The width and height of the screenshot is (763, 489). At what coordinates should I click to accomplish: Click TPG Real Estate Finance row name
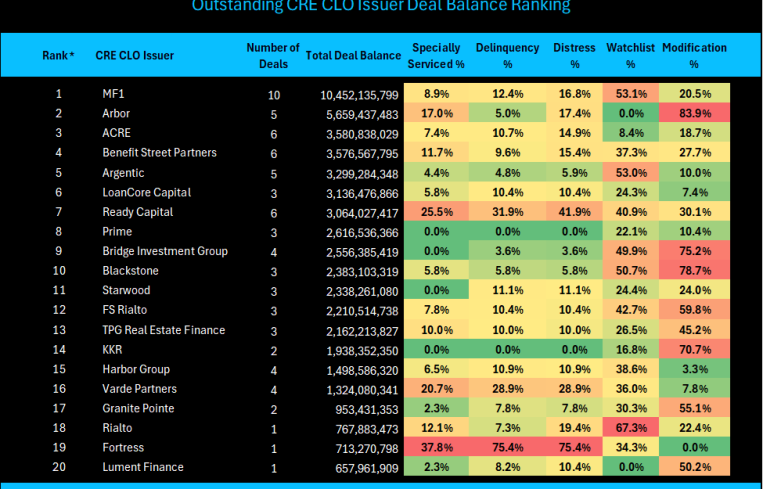click(x=164, y=330)
